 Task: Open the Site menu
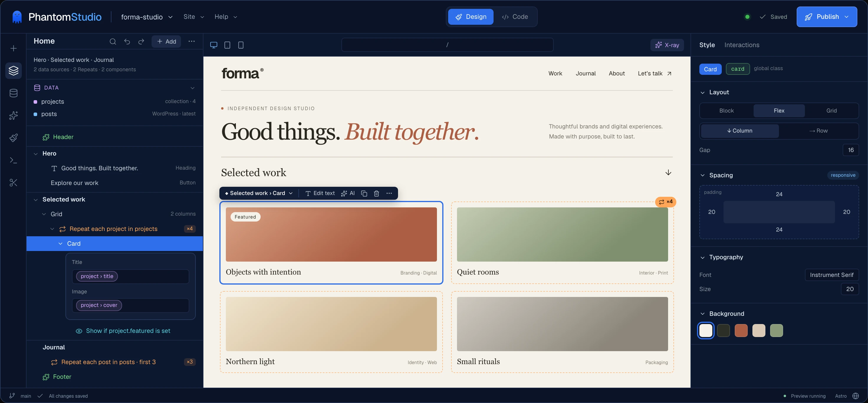pyautogui.click(x=194, y=17)
